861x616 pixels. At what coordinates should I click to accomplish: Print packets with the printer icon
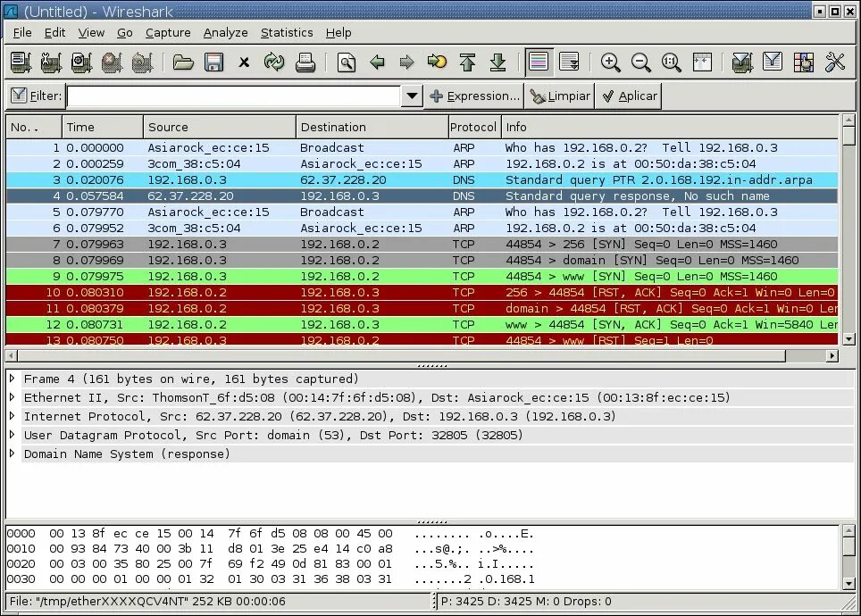[305, 62]
